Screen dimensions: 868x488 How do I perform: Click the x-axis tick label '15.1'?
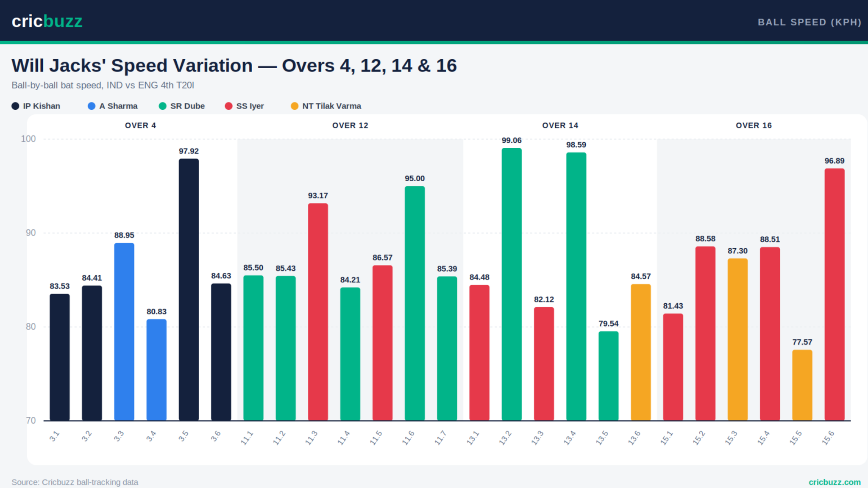click(x=666, y=438)
